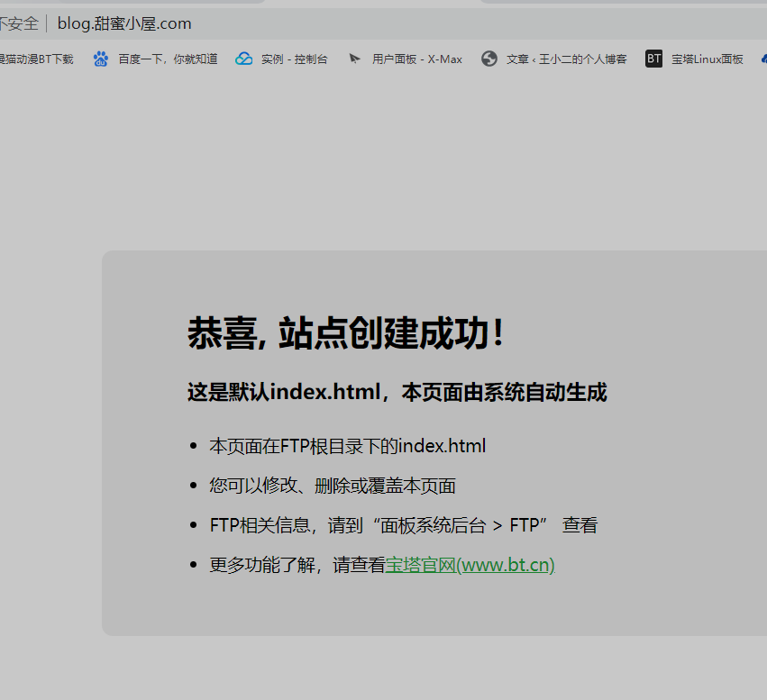Image resolution: width=767 pixels, height=700 pixels.
Task: Click the 您可以修改、删除或覆盖本页面 list item
Action: pos(333,486)
